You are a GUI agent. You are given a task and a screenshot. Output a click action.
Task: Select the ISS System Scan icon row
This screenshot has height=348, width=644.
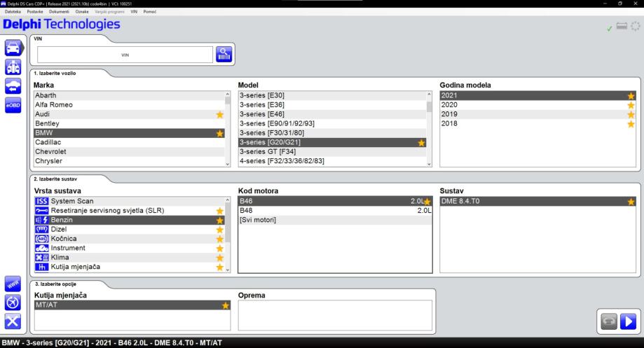coord(130,201)
